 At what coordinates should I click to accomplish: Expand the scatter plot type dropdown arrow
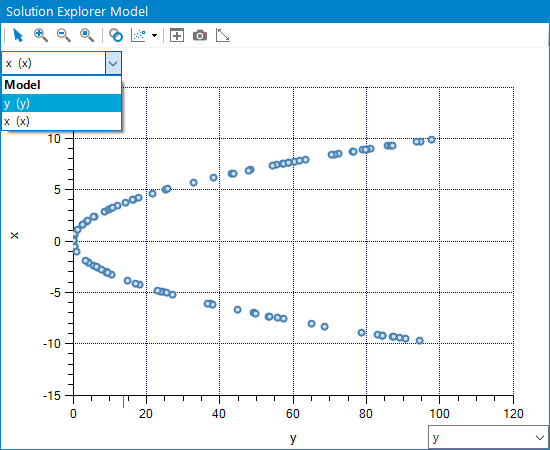tap(154, 35)
